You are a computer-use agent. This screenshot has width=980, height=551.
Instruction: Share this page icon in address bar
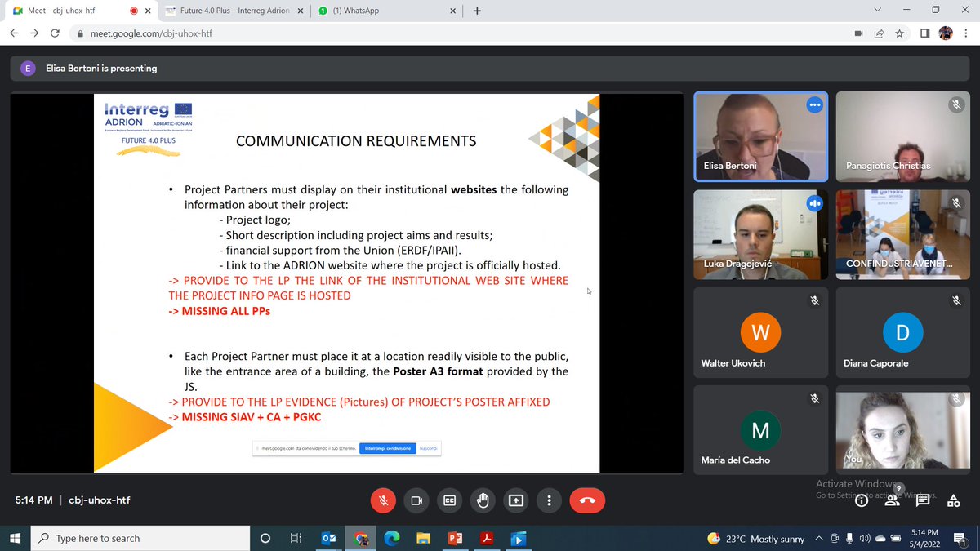[x=879, y=33]
